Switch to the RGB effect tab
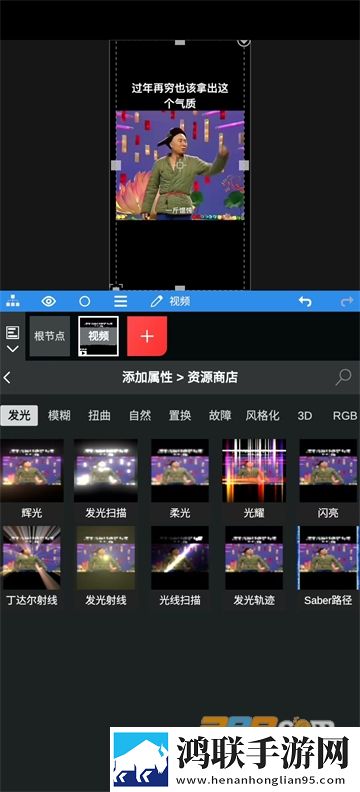This screenshot has height=792, width=360. pos(345,416)
